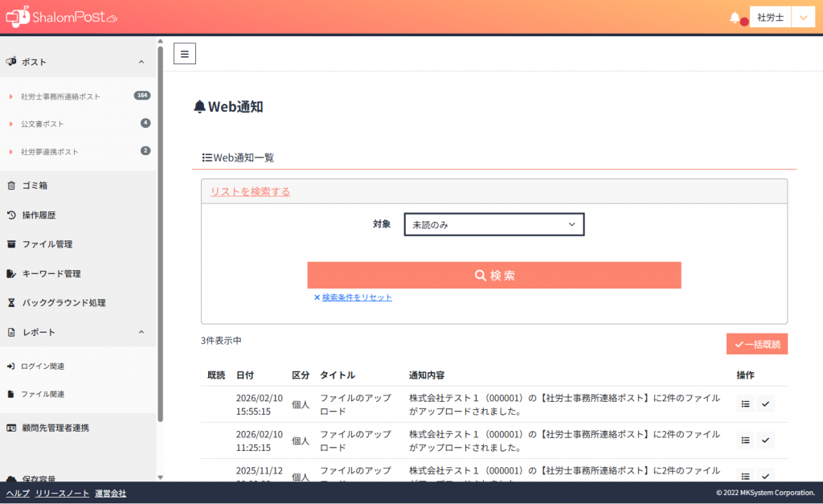The image size is (823, 504).
Task: Toggle the hamburger sidebar menu button
Action: (x=184, y=54)
